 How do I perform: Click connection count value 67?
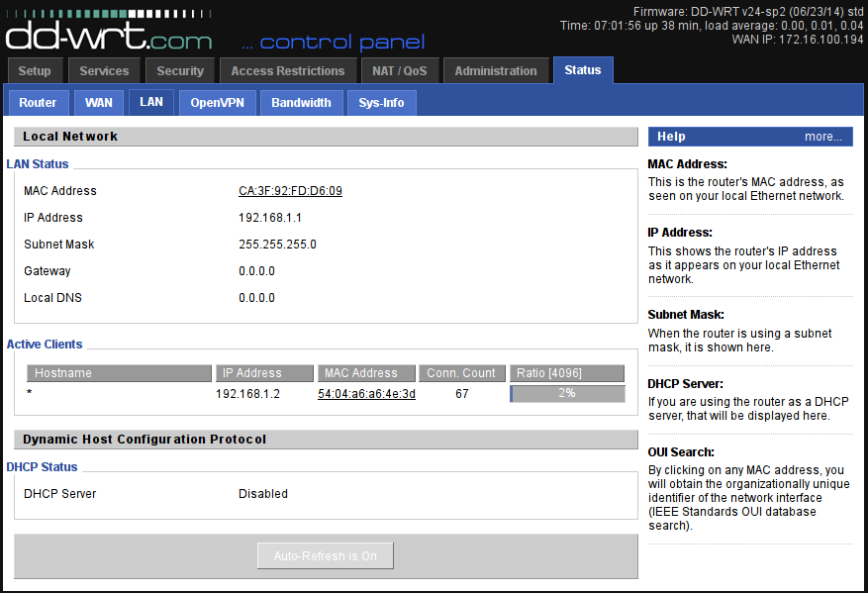click(462, 394)
